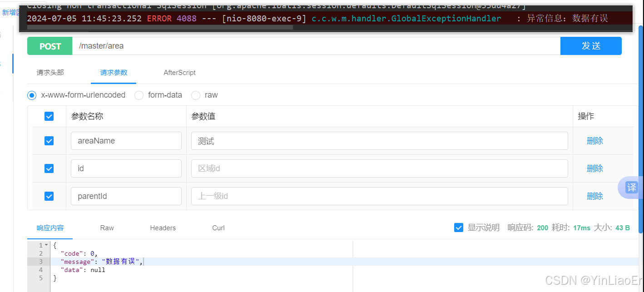Open the Raw response tab
This screenshot has width=644, height=292.
pyautogui.click(x=107, y=228)
